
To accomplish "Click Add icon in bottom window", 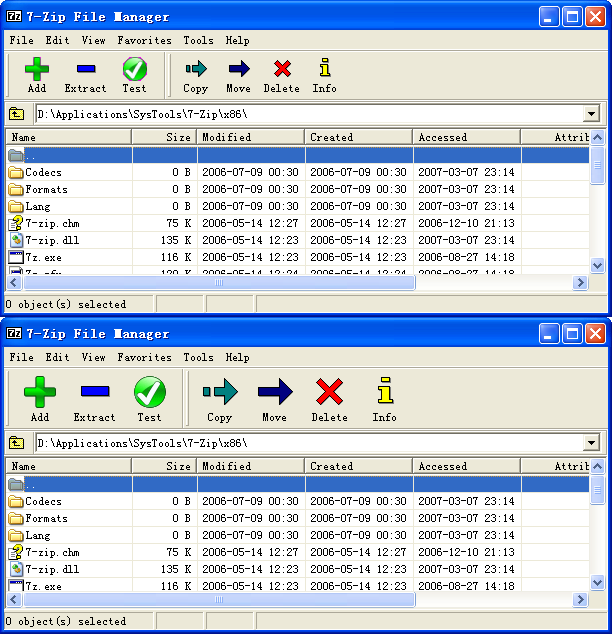I will (x=40, y=391).
